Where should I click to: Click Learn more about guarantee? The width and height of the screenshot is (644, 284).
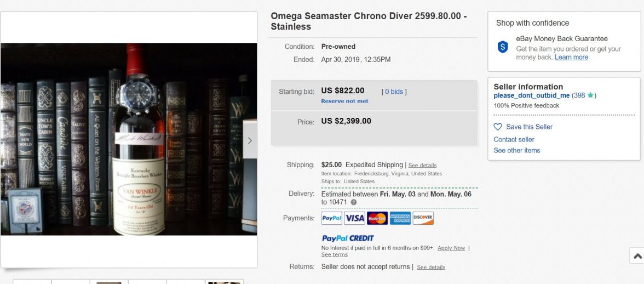(571, 57)
